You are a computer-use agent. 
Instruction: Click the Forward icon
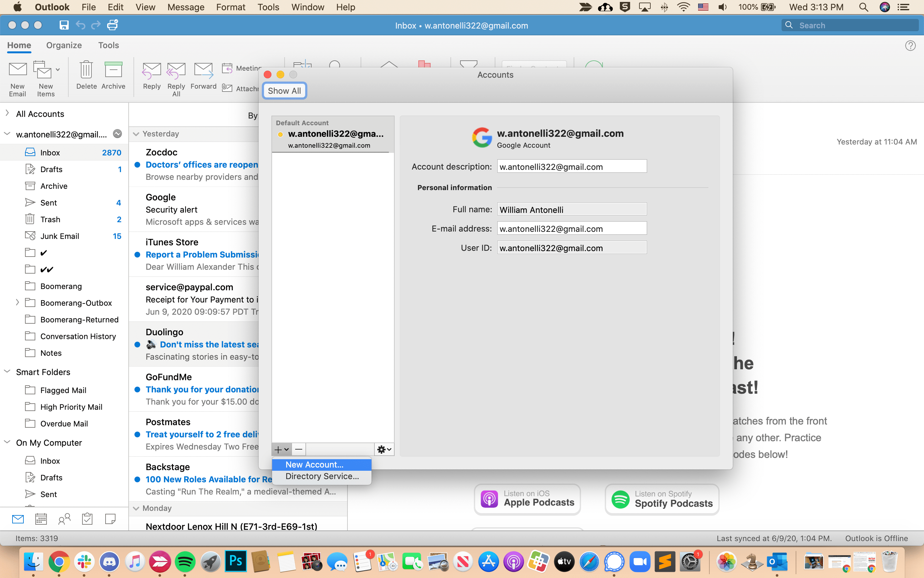[x=203, y=70]
